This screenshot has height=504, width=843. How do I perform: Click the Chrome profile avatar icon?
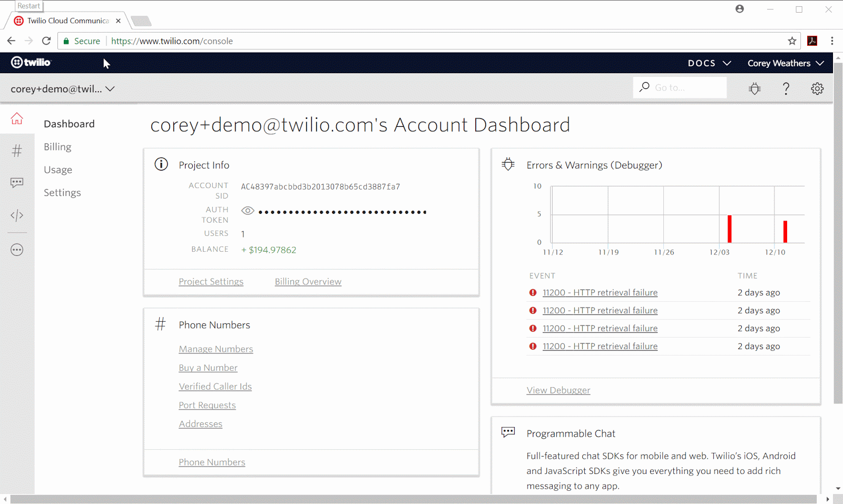740,9
